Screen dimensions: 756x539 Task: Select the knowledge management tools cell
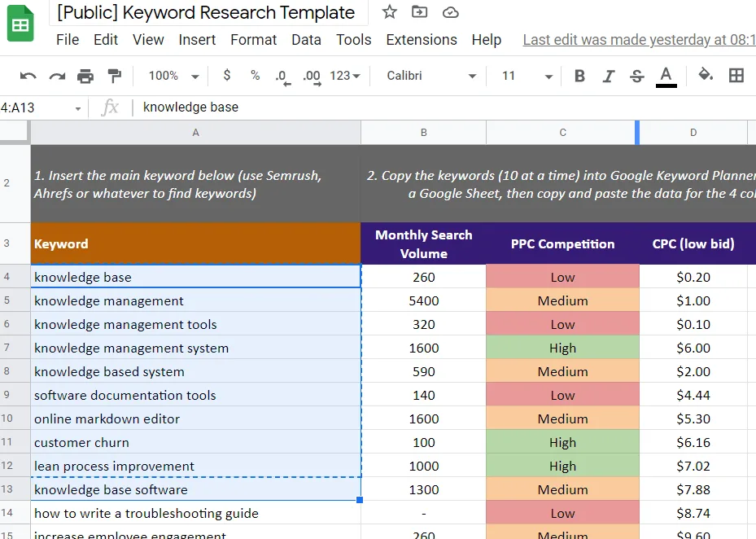tap(196, 324)
